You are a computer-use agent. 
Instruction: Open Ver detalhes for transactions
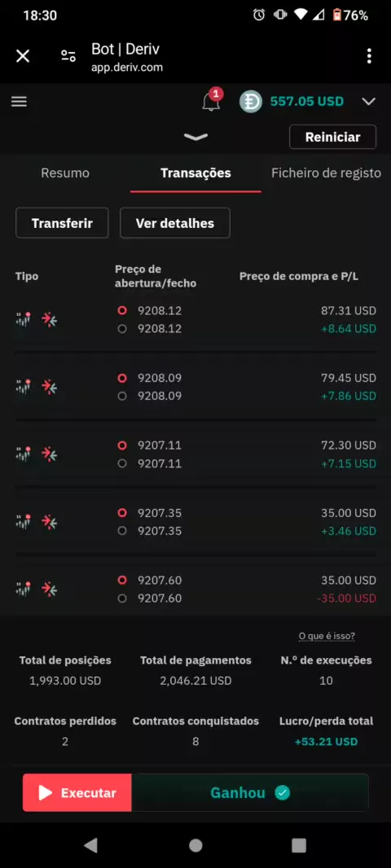pos(175,223)
